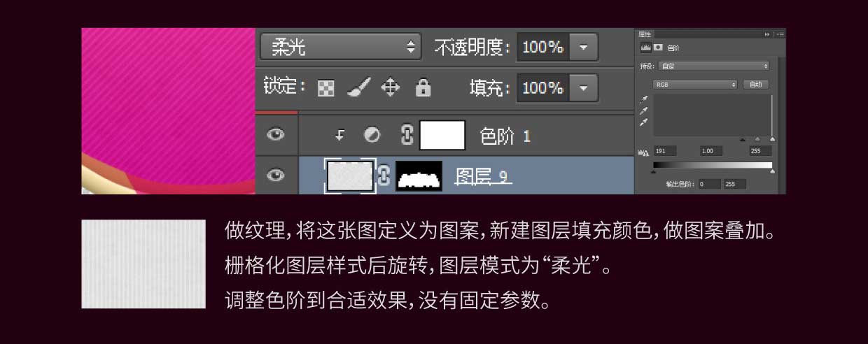Image resolution: width=868 pixels, height=344 pixels.
Task: Click the 自动 auto button
Action: pyautogui.click(x=755, y=84)
